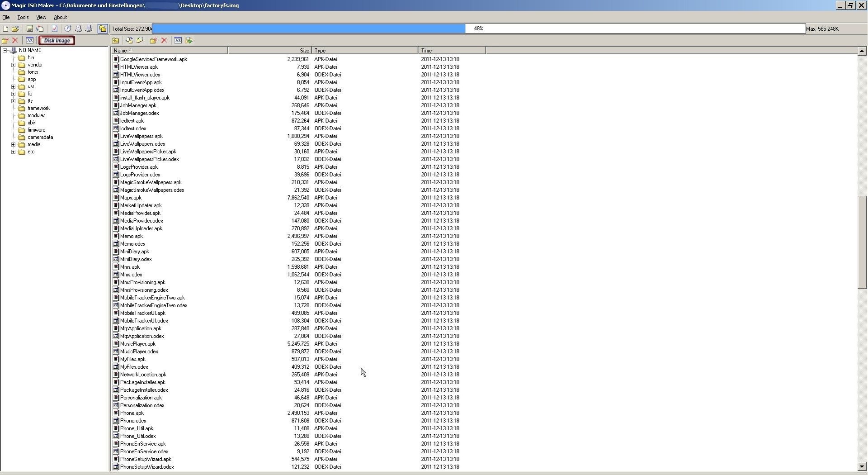Select Maps.apk in the file list

click(x=131, y=198)
